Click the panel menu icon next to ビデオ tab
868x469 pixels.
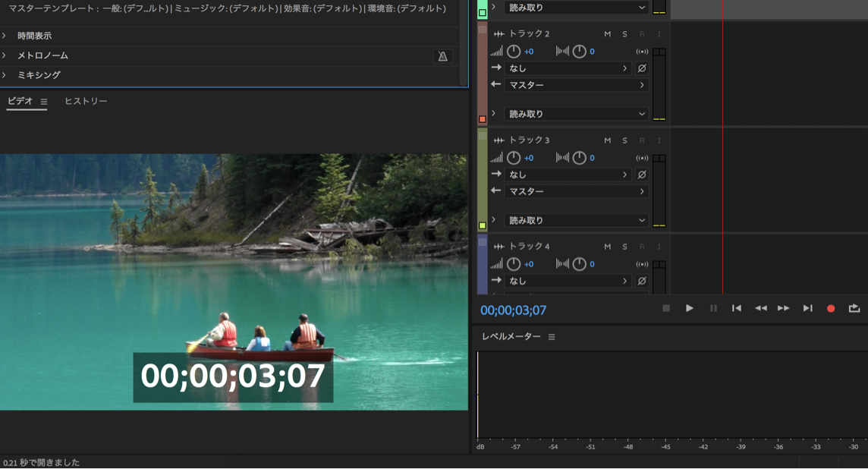(x=43, y=100)
